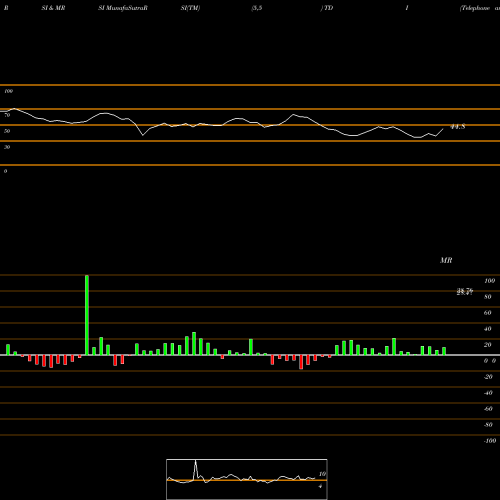Click the last green bar in MR chart
The image size is (500, 500).
pyautogui.click(x=444, y=351)
